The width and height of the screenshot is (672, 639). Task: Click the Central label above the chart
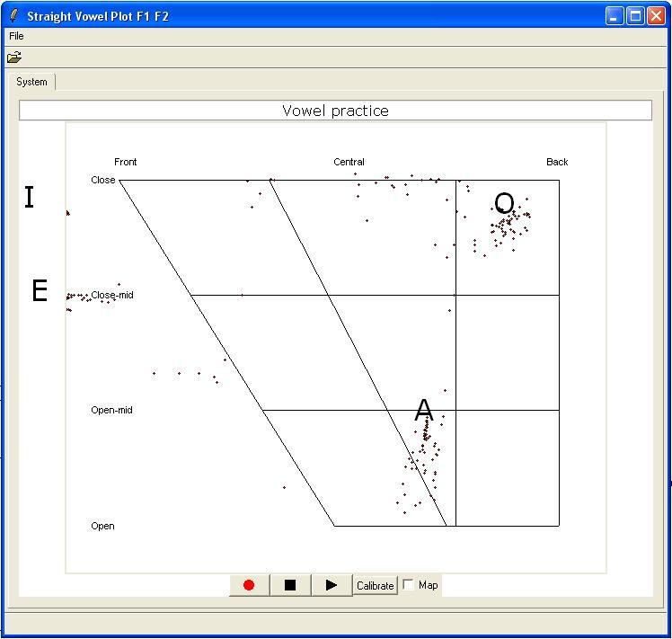point(349,162)
